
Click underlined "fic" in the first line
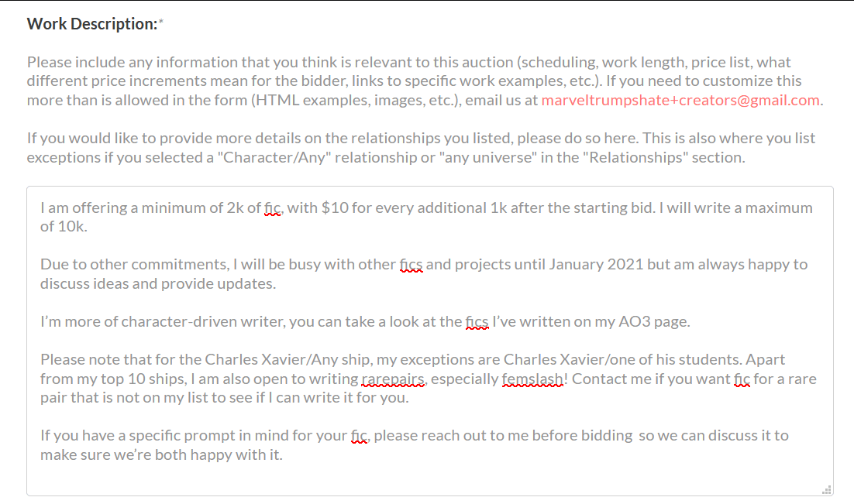click(272, 208)
